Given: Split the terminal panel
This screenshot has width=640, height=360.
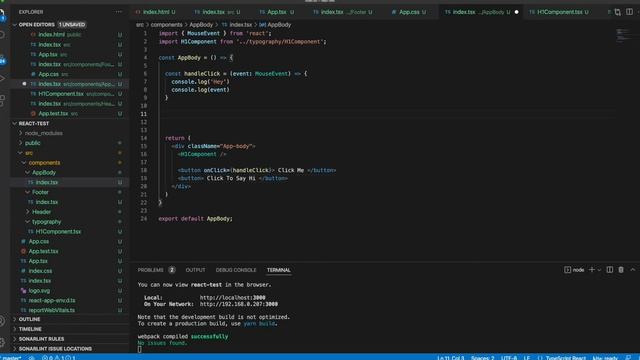Looking at the screenshot, I should (x=609, y=270).
